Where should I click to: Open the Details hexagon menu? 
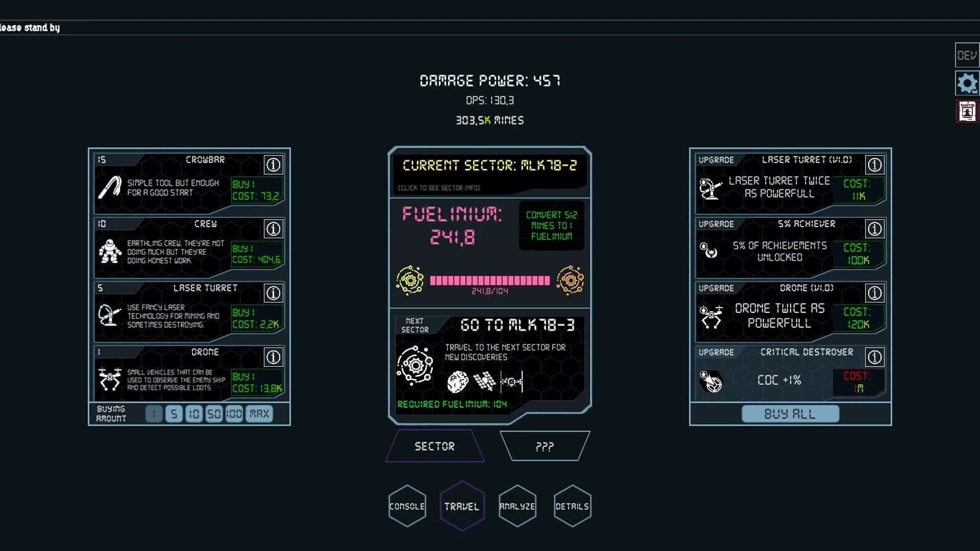click(572, 506)
